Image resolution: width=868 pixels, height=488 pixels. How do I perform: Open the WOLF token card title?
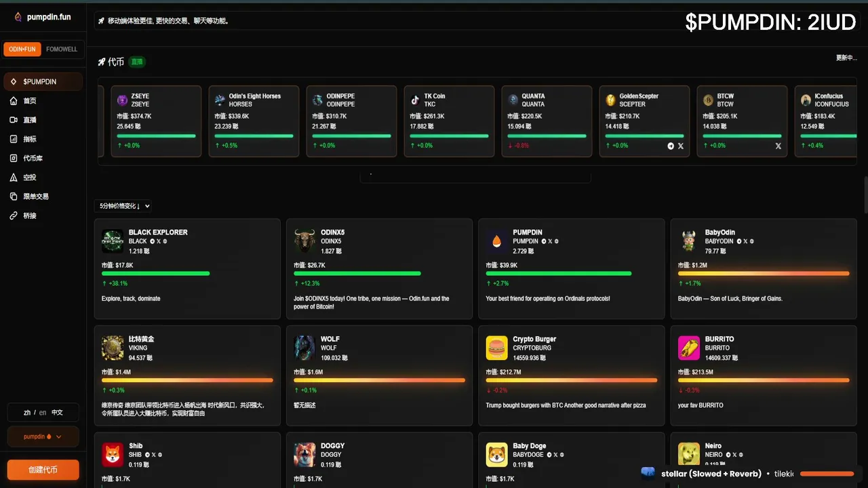(x=330, y=339)
